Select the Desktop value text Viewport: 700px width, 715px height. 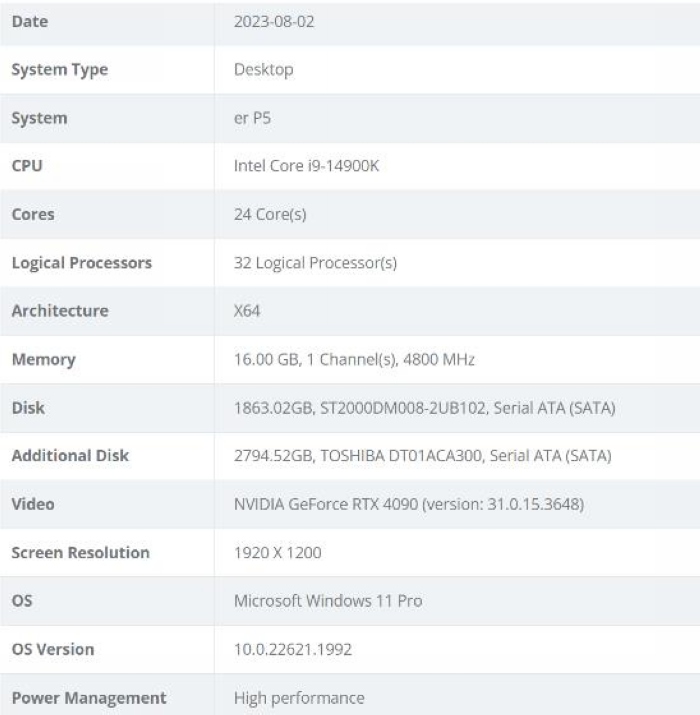click(x=263, y=69)
